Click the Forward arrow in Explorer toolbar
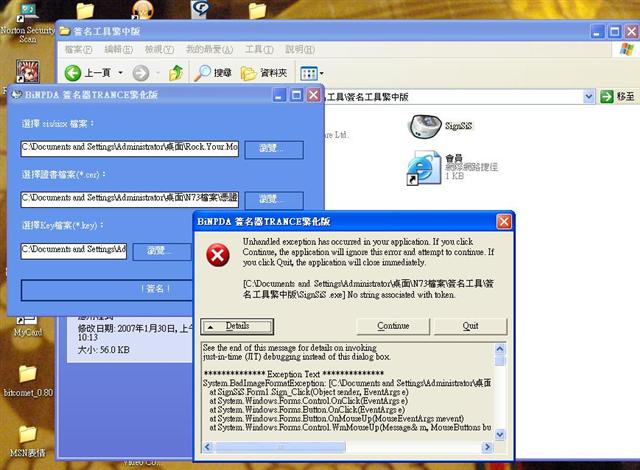This screenshot has height=470, width=640. pyautogui.click(x=141, y=73)
